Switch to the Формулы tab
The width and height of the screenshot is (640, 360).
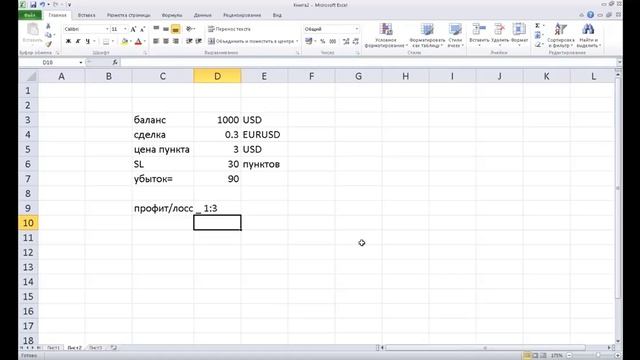pos(172,15)
